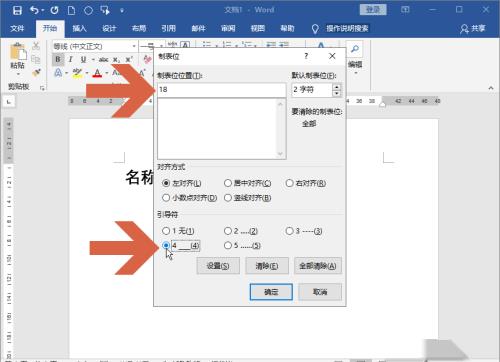This screenshot has width=500, height=362.
Task: Click the tab stop position input field
Action: [x=222, y=90]
